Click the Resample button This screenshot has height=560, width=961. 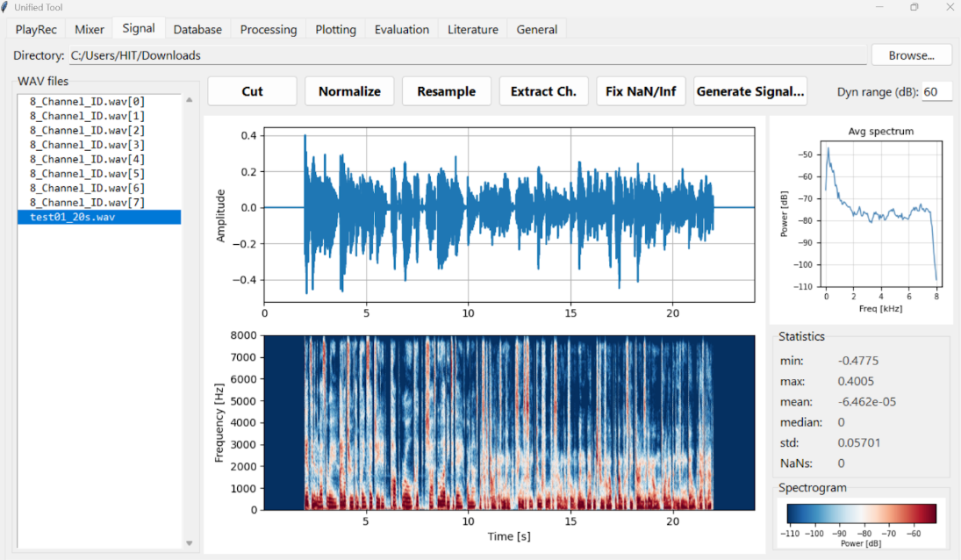tap(446, 91)
